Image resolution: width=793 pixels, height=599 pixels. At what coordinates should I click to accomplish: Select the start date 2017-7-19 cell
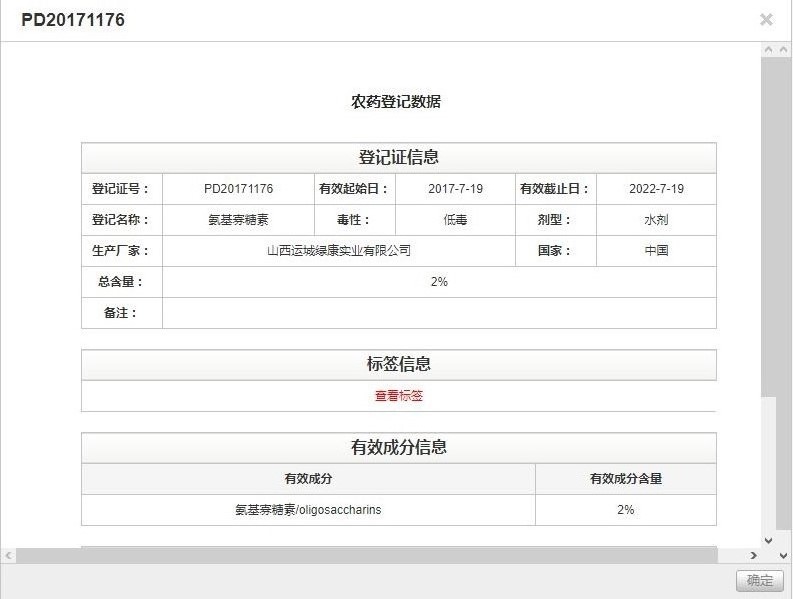455,189
